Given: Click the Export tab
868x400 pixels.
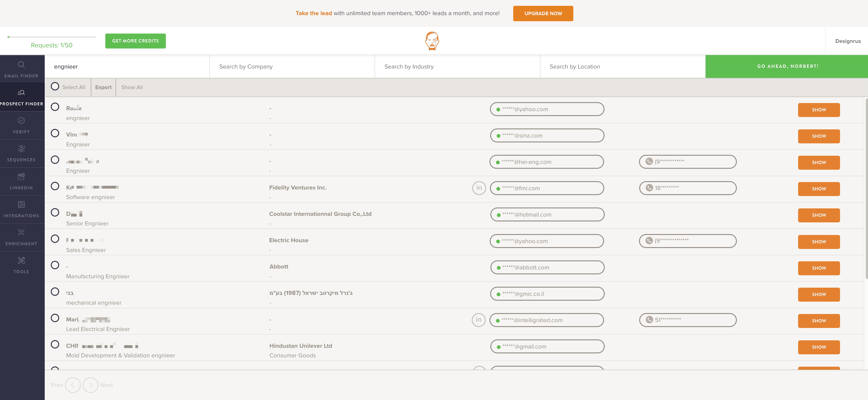Looking at the screenshot, I should tap(103, 87).
